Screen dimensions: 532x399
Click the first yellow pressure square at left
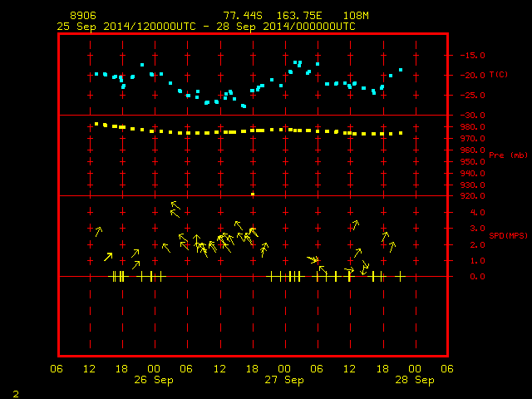point(96,124)
